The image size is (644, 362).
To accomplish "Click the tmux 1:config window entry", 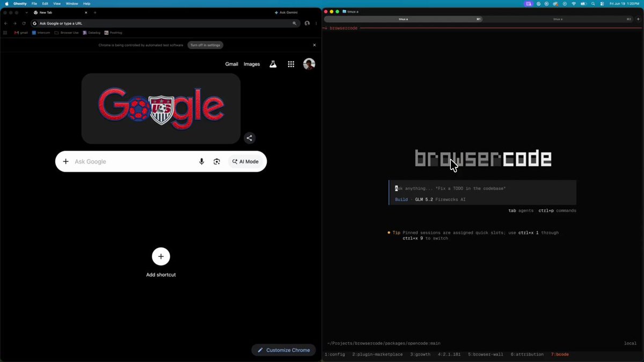I will [x=335, y=354].
